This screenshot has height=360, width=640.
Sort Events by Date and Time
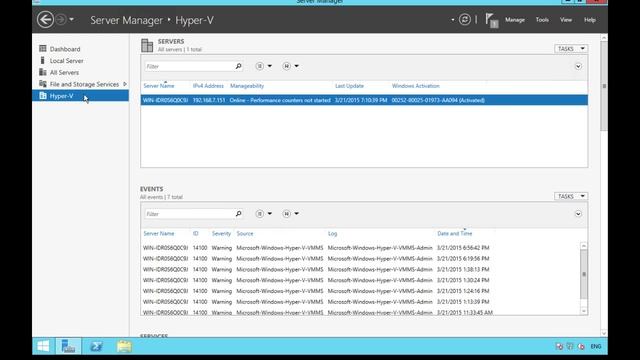pyautogui.click(x=455, y=234)
